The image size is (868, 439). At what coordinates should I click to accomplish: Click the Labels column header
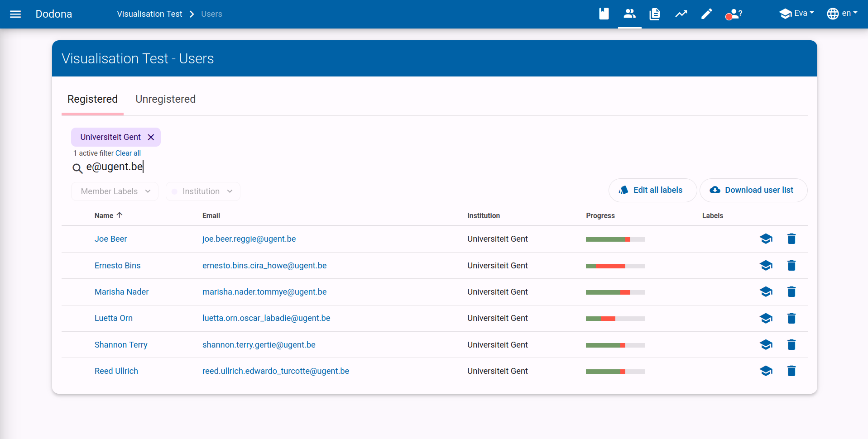[x=713, y=216]
